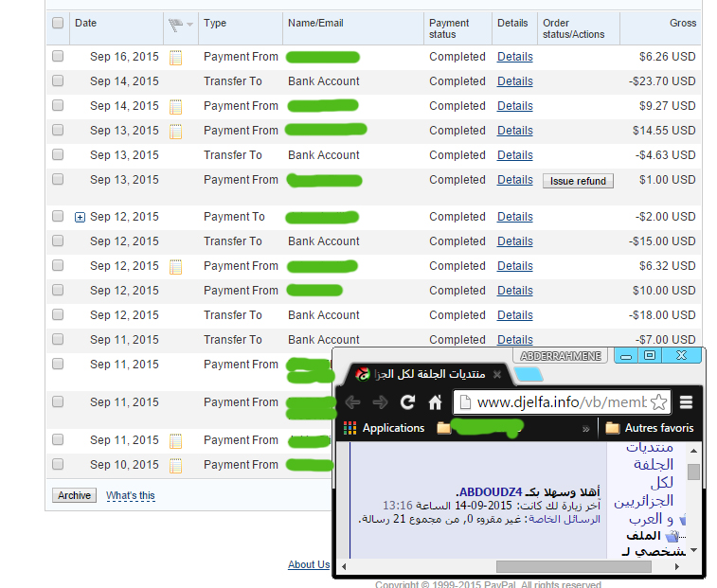Select all transactions with header checkbox
Image resolution: width=717 pixels, height=588 pixels.
coord(58,23)
